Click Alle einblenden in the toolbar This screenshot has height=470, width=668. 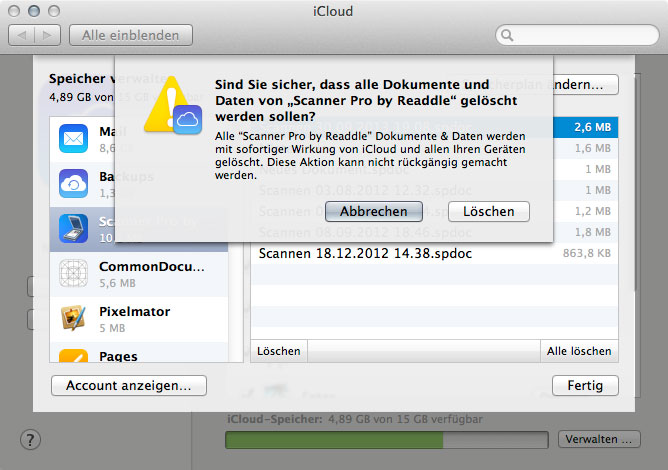click(131, 35)
